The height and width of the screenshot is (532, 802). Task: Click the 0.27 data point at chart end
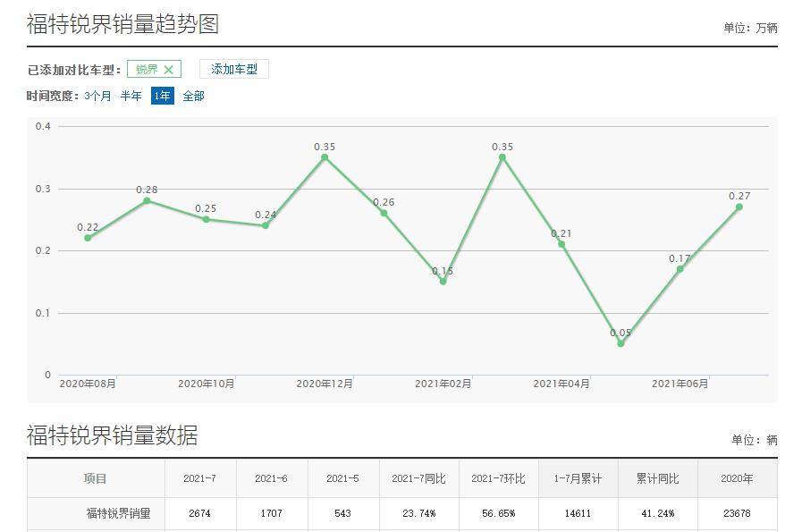point(738,207)
